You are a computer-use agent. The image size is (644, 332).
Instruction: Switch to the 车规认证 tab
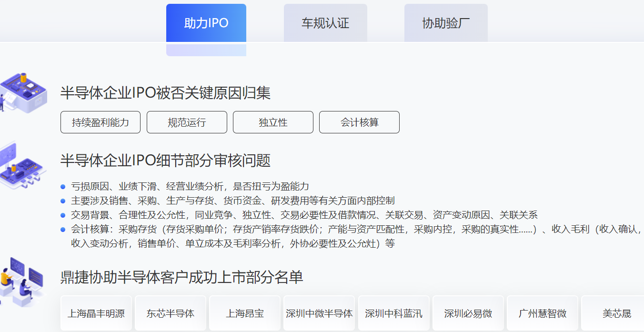pyautogui.click(x=325, y=23)
